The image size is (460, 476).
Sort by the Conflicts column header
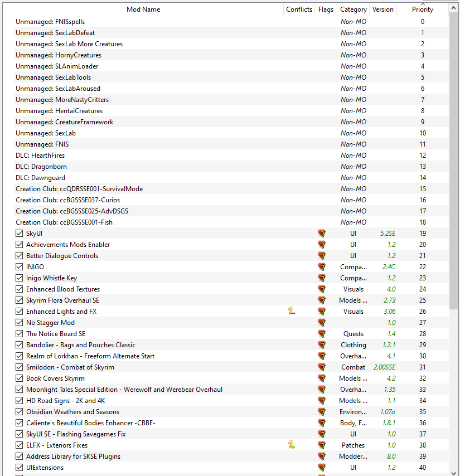(x=299, y=9)
